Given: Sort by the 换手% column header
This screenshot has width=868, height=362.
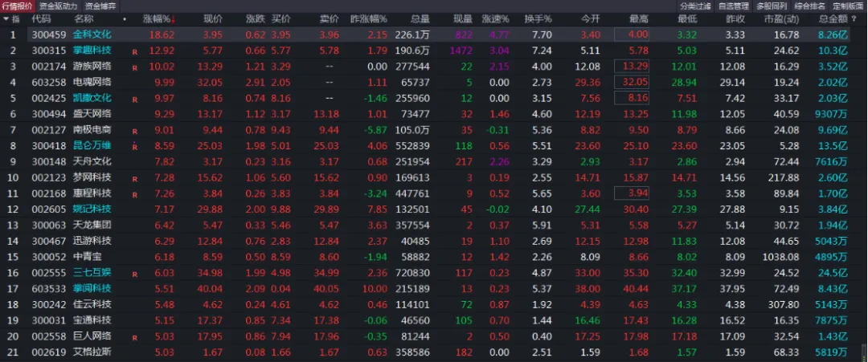Looking at the screenshot, I should coord(538,18).
